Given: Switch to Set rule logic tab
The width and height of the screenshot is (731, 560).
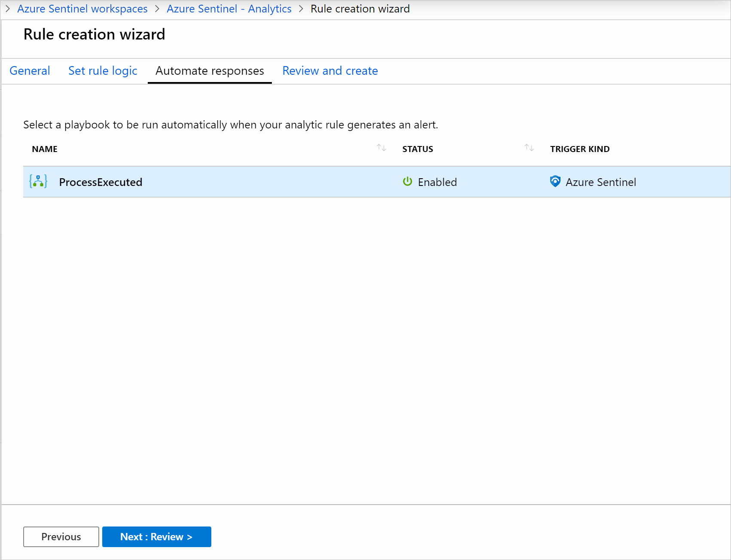Looking at the screenshot, I should [103, 71].
